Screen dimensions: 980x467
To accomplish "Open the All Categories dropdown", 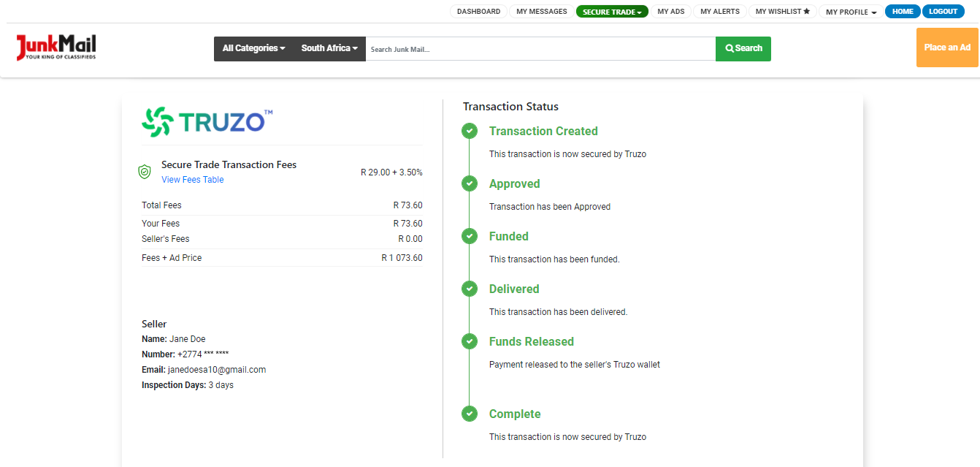I will pyautogui.click(x=253, y=48).
